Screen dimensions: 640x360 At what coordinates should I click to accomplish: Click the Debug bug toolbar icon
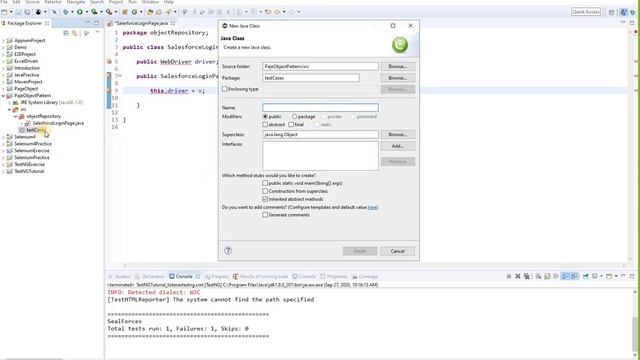pos(65,12)
